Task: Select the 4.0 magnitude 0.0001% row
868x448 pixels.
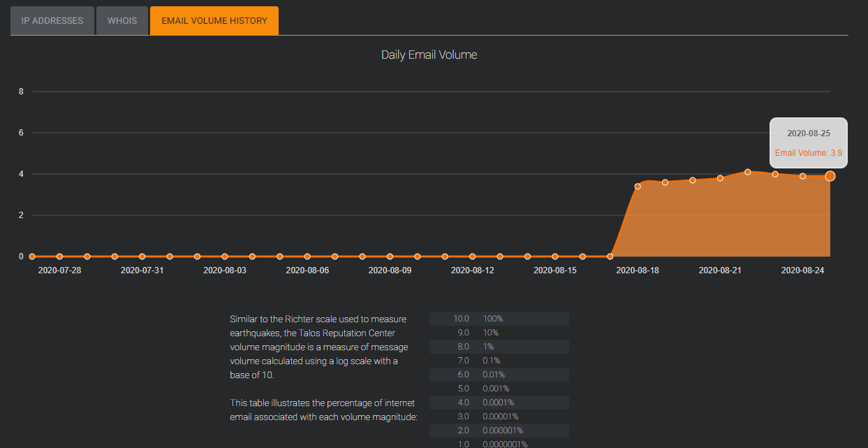Action: [x=499, y=403]
